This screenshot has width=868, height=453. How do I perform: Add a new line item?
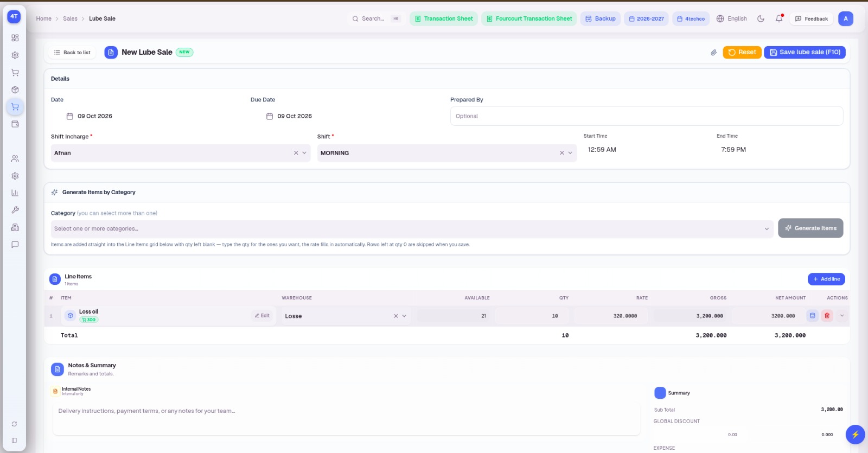[826, 279]
